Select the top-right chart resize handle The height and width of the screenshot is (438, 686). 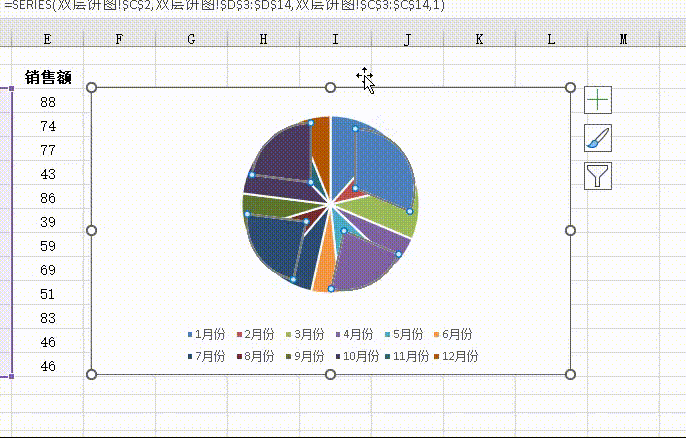(570, 88)
